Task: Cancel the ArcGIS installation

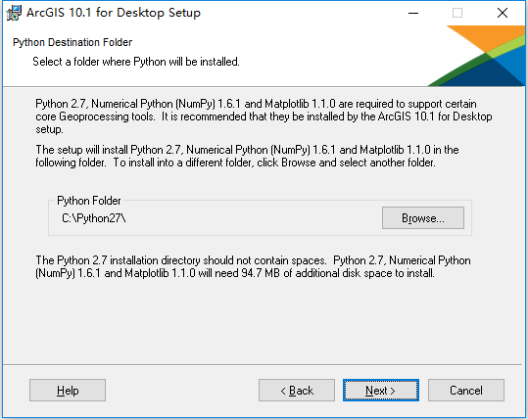Action: coord(466,391)
